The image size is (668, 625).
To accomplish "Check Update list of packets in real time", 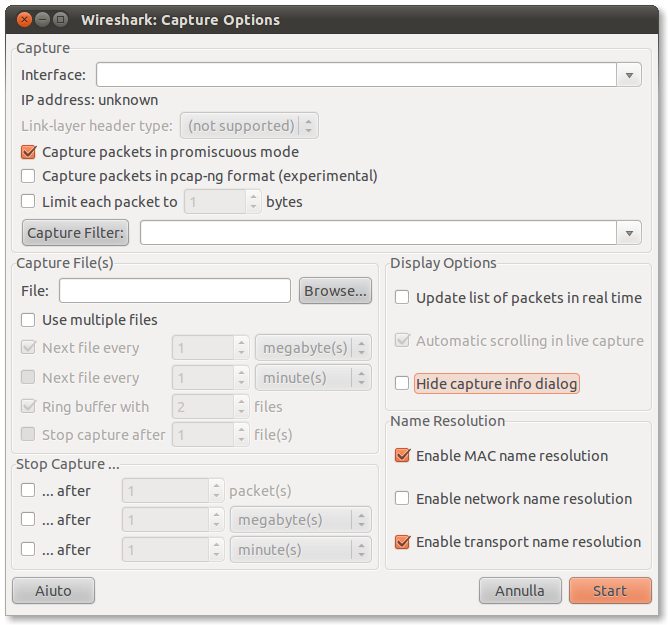I will pyautogui.click(x=402, y=298).
